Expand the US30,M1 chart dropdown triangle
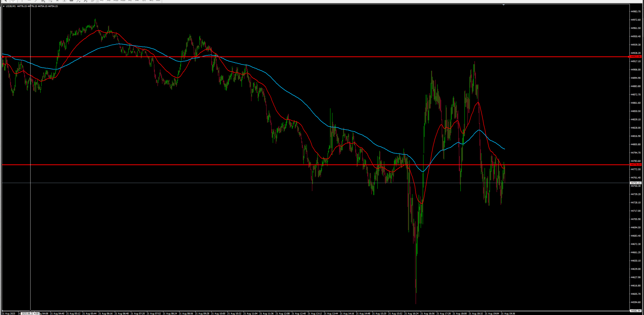The height and width of the screenshot is (315, 644). (x=4, y=6)
